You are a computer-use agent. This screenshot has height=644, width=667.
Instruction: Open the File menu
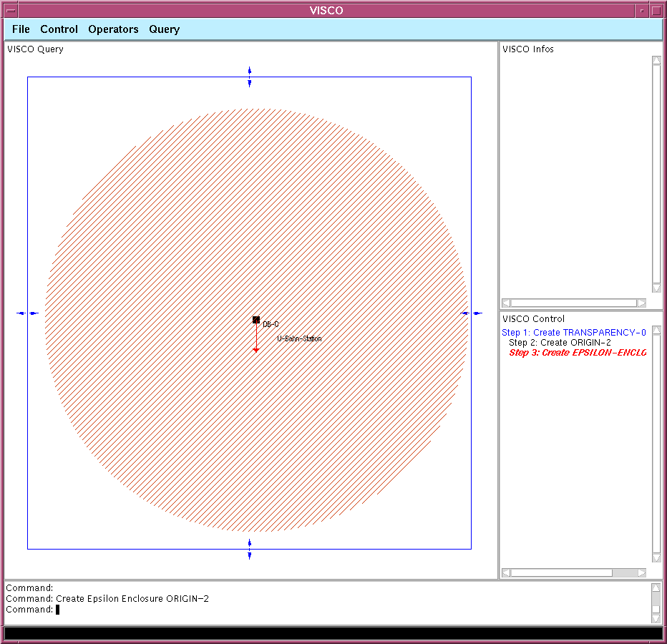coord(21,29)
